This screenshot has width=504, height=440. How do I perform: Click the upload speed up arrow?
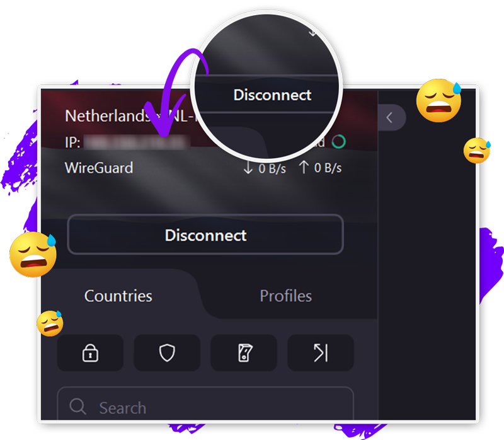(x=304, y=168)
